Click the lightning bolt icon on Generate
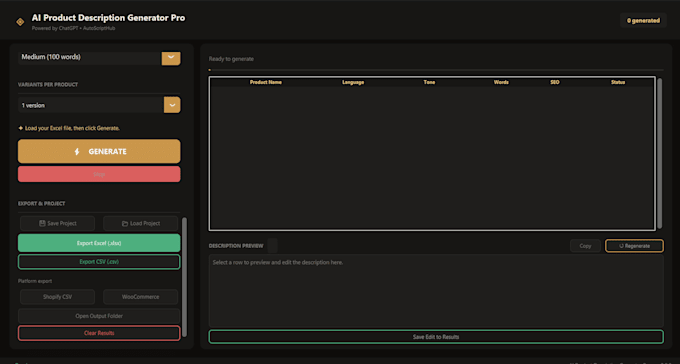The image size is (680, 364). tap(77, 152)
